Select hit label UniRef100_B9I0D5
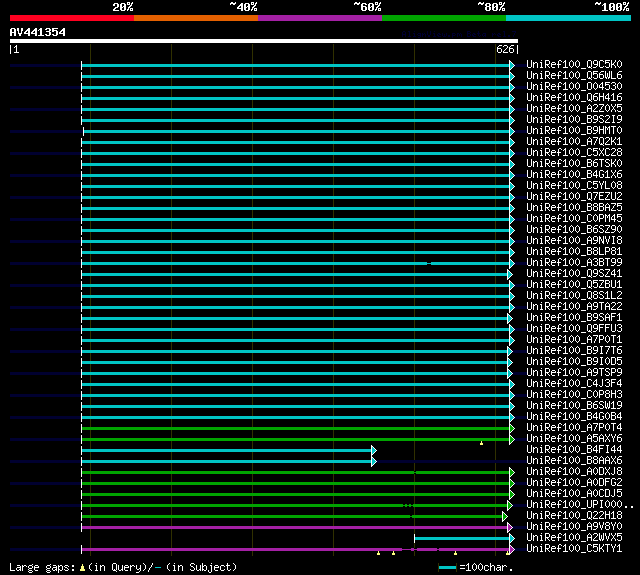640x575 pixels. (574, 362)
